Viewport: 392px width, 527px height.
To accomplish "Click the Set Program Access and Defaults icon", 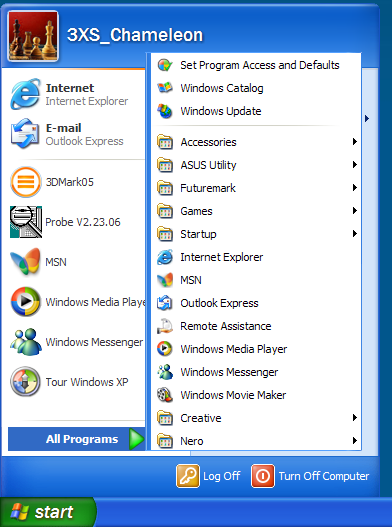I will pyautogui.click(x=165, y=65).
